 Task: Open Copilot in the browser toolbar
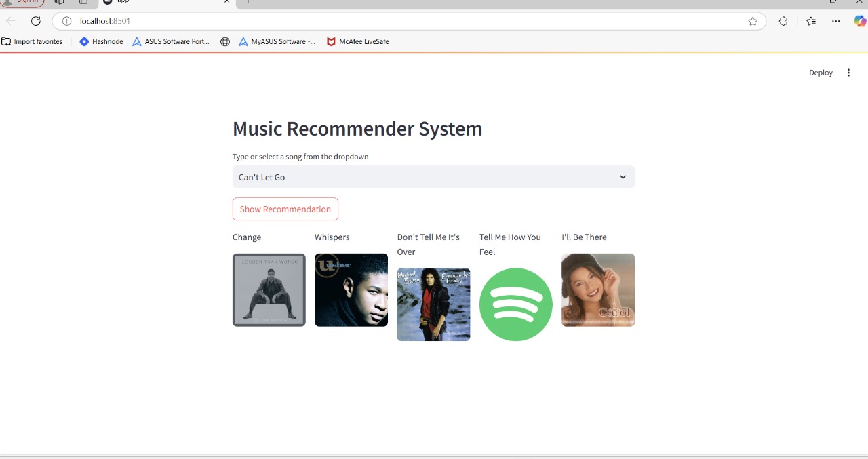[x=859, y=21]
